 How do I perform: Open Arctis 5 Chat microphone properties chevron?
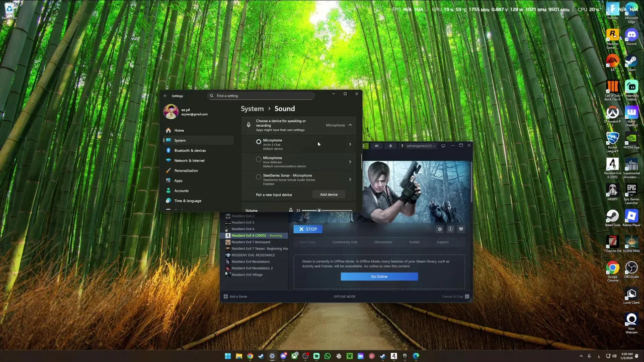[350, 144]
